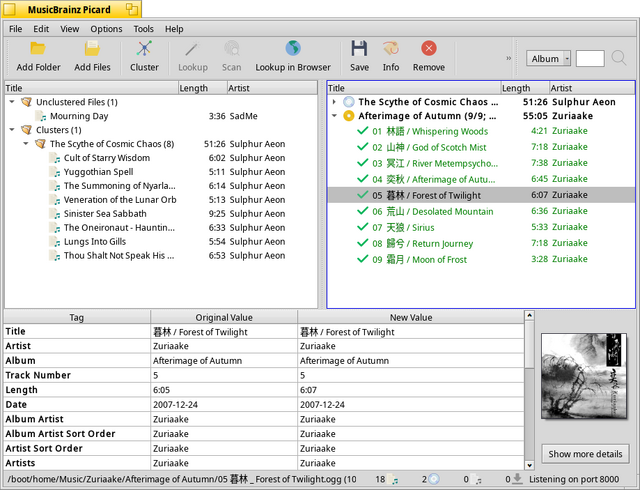
Task: Click the gold disc icon of Afterimage of Autumn
Action: pos(349,116)
